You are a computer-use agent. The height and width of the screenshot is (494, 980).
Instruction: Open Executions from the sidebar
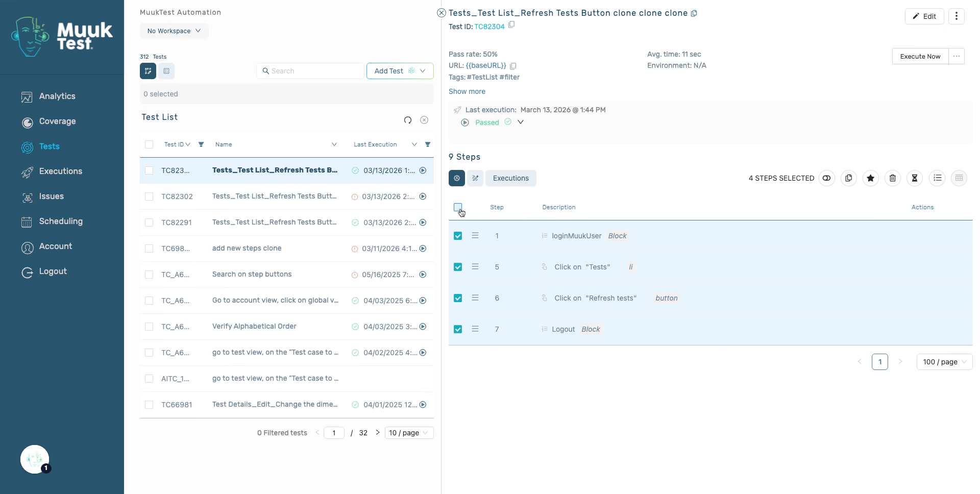[52, 171]
